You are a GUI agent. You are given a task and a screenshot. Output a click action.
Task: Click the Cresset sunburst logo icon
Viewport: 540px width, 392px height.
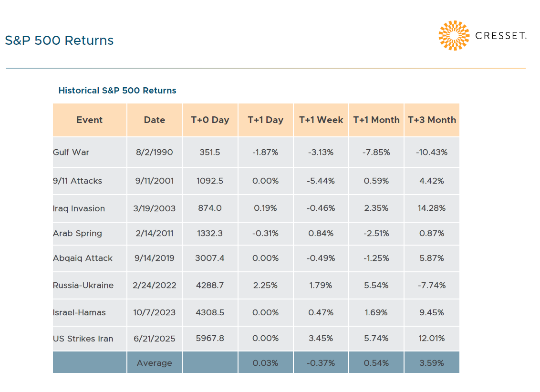tap(454, 36)
